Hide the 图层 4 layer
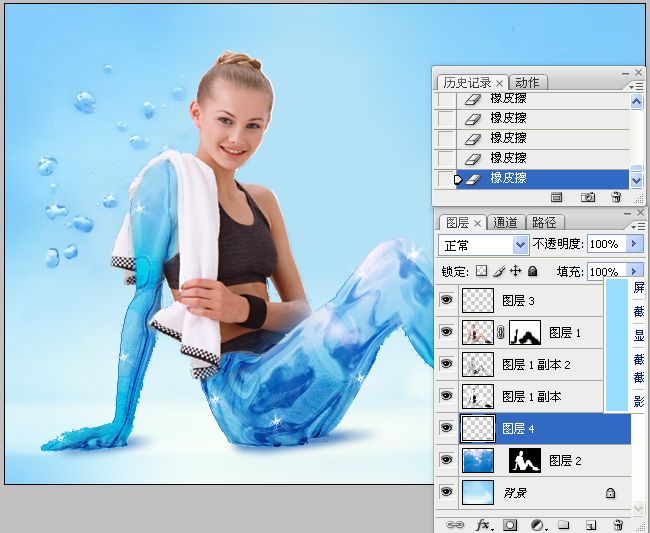The height and width of the screenshot is (533, 650). coord(447,429)
